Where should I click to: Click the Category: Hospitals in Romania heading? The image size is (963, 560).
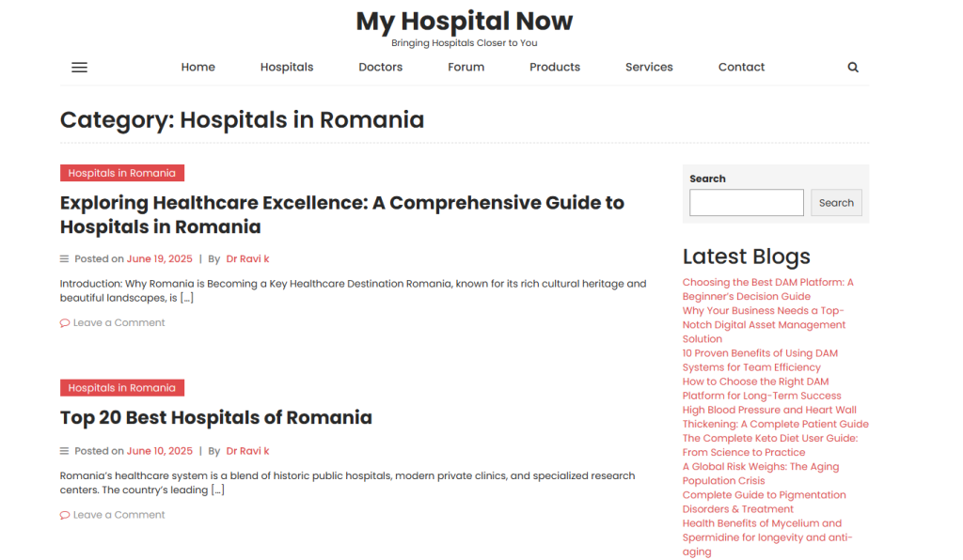(242, 119)
